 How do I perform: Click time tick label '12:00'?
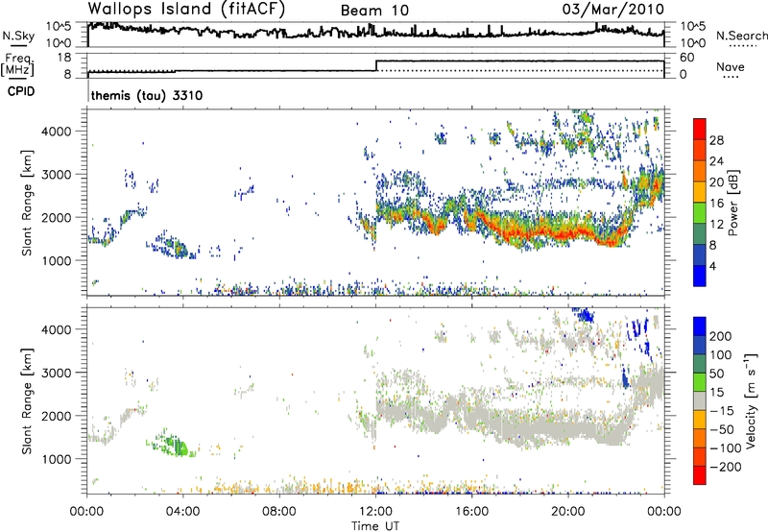point(375,512)
